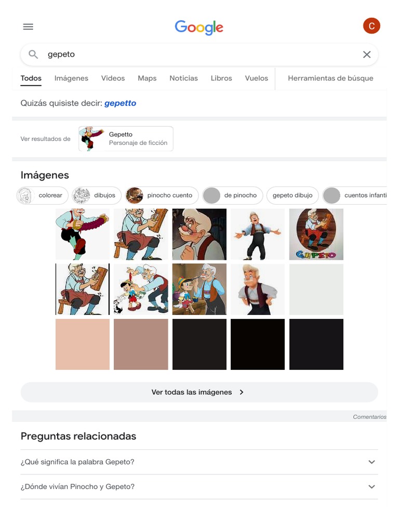The width and height of the screenshot is (399, 532).
Task: Expand ¿Dónde vivían Pinocho y Gepeto?
Action: (199, 487)
